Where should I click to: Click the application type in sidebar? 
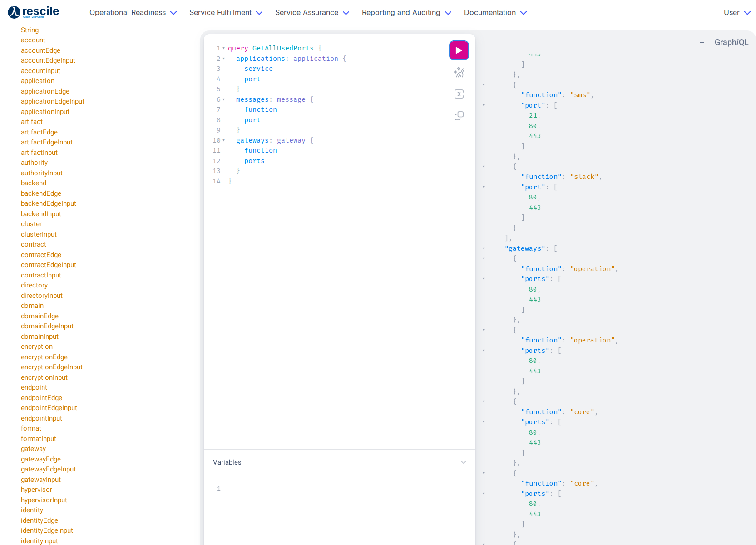click(x=38, y=81)
